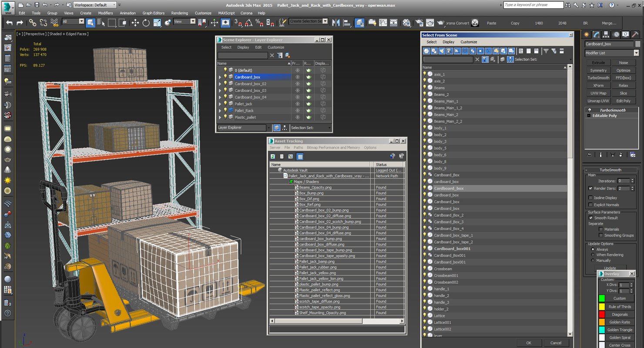Enable Separate by Materials checkbox
Image resolution: width=644 pixels, height=348 pixels.
tap(601, 229)
